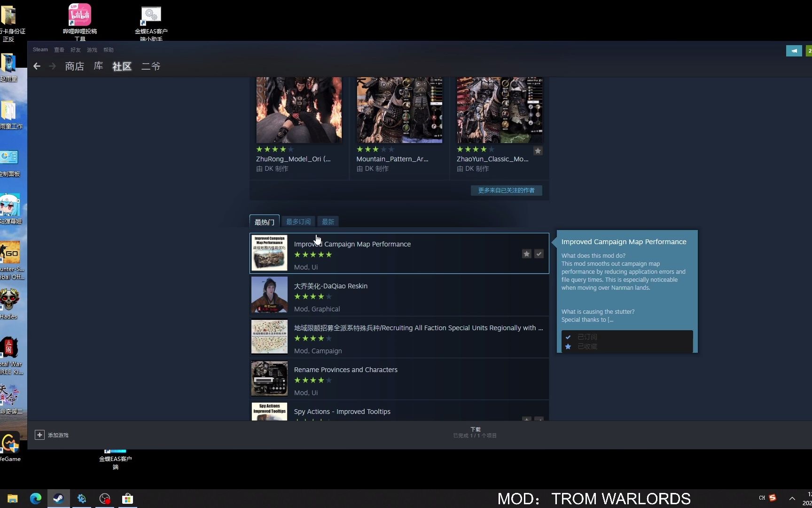Screen dimensions: 812x508
Task: Click the Steam taskbar icon
Action: click(x=59, y=499)
